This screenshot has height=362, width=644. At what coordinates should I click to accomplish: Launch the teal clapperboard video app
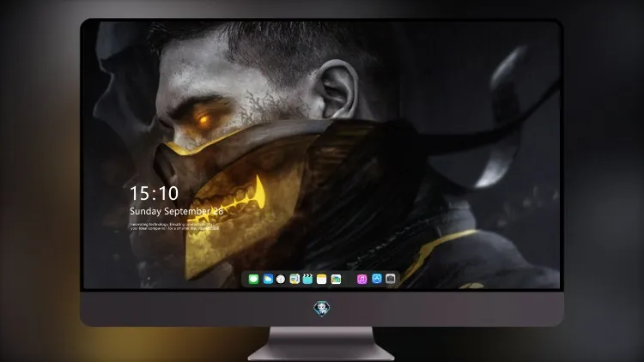(x=307, y=279)
